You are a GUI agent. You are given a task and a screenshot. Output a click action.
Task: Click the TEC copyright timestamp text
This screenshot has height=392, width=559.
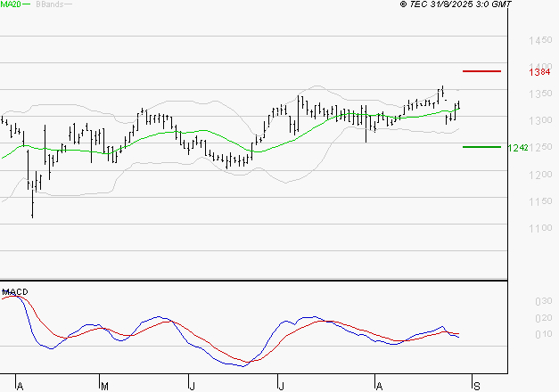pyautogui.click(x=456, y=4)
